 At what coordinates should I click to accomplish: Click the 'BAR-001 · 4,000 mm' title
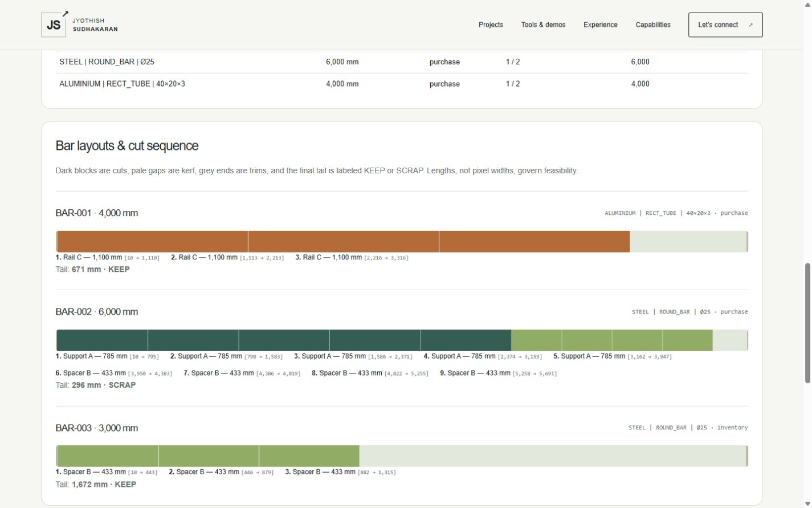(x=97, y=213)
